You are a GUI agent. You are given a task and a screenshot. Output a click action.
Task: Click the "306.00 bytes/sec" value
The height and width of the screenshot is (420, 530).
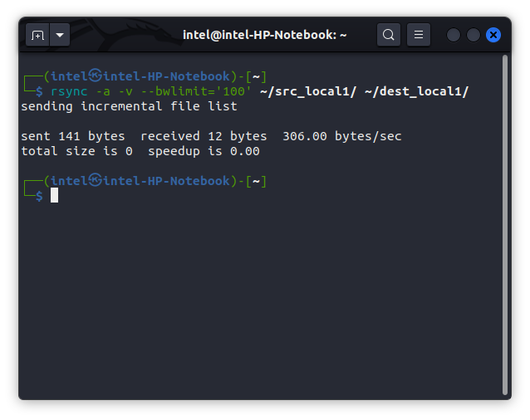[x=342, y=136]
